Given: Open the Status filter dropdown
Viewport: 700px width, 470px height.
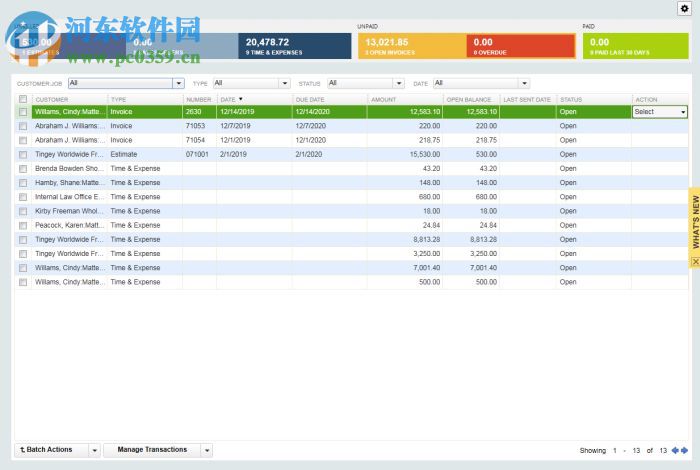Looking at the screenshot, I should point(399,83).
